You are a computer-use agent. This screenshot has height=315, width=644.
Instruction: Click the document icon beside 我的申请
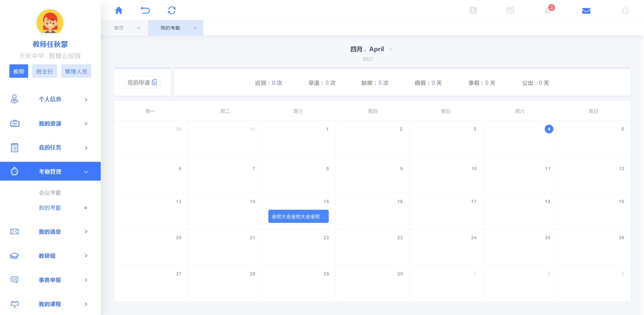[x=154, y=82]
